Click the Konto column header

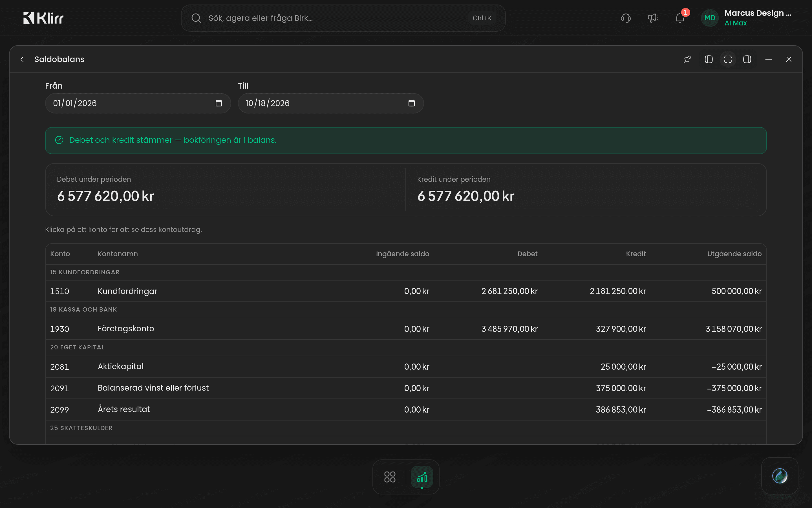pyautogui.click(x=60, y=254)
